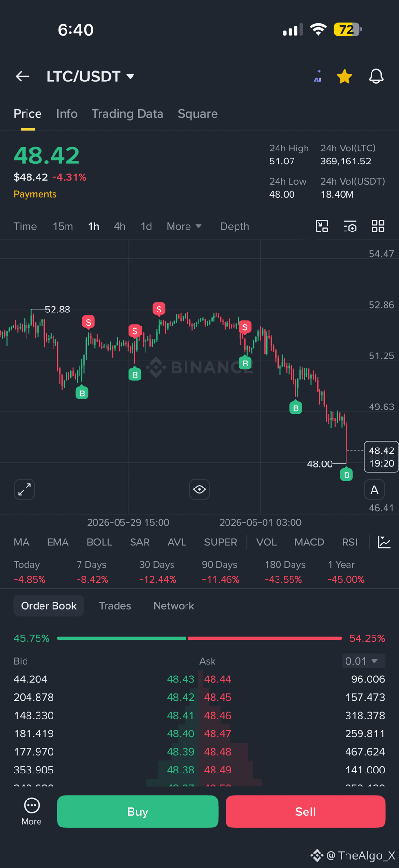Open chart settings list icon
The width and height of the screenshot is (399, 868).
[x=350, y=226]
